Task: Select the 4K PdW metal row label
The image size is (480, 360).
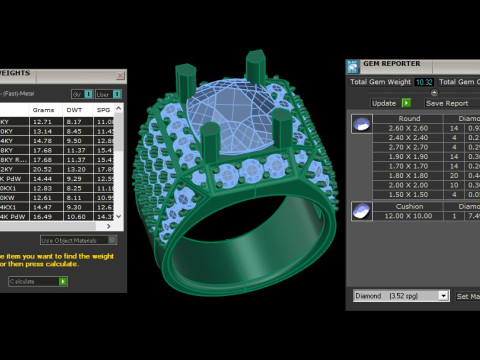Action: coord(14,217)
